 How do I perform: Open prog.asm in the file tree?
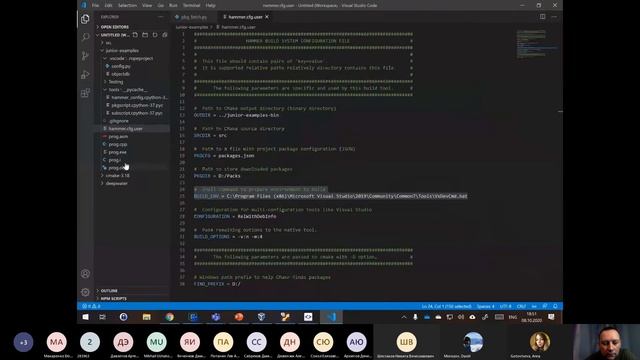pyautogui.click(x=118, y=136)
